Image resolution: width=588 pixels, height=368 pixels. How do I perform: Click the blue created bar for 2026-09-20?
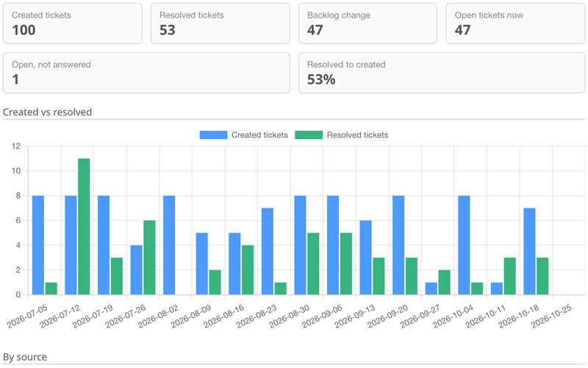click(x=398, y=245)
